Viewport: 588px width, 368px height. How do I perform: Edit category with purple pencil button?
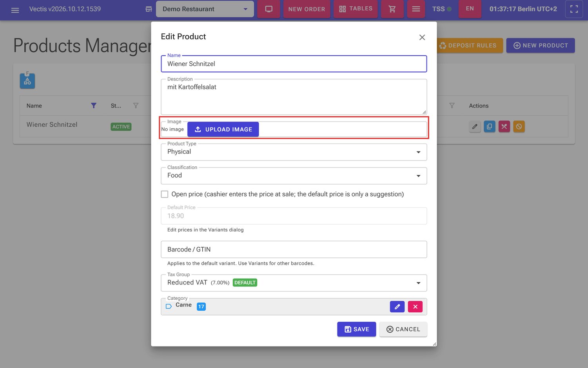[x=397, y=306]
